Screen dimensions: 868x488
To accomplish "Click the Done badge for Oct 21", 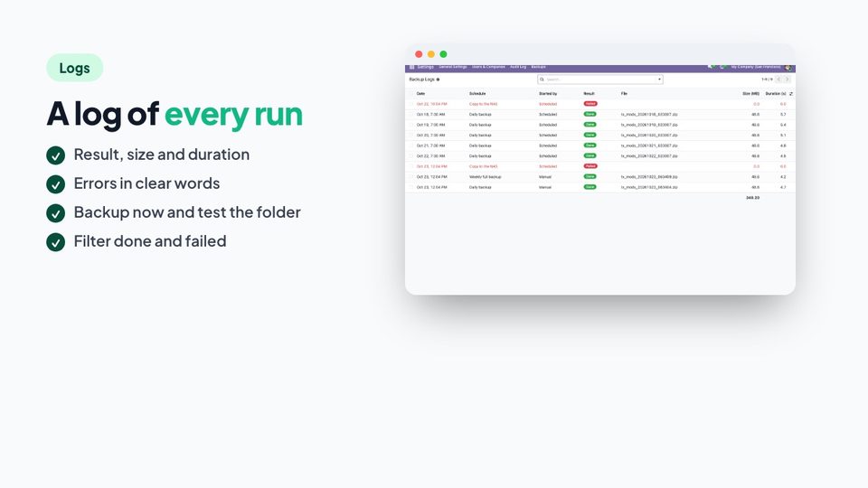I will (x=590, y=145).
